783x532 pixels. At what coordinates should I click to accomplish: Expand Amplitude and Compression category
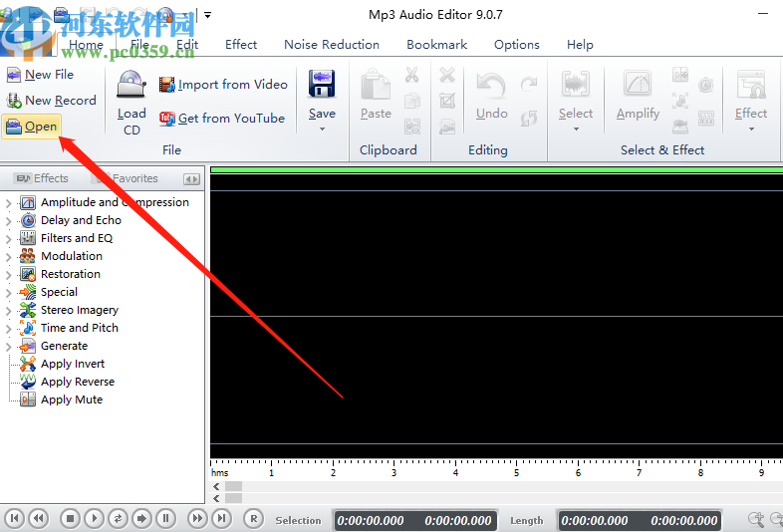(x=8, y=203)
